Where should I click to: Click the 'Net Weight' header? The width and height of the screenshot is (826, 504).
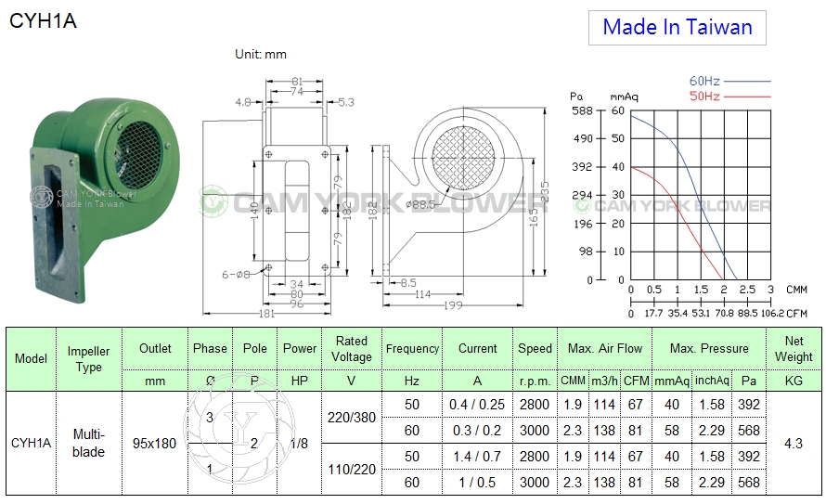coord(794,349)
